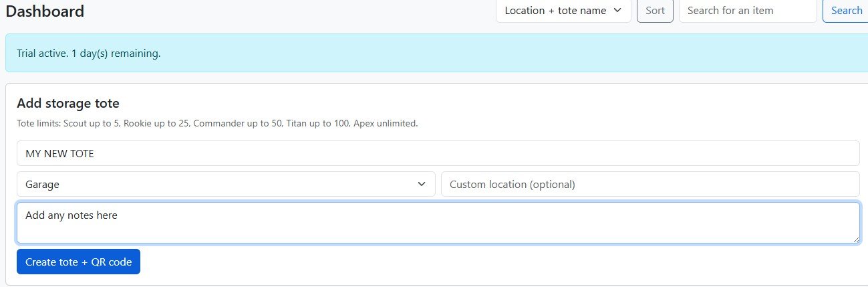Click inside the "Add any notes here" textarea
This screenshot has height=287, width=868.
click(x=438, y=223)
